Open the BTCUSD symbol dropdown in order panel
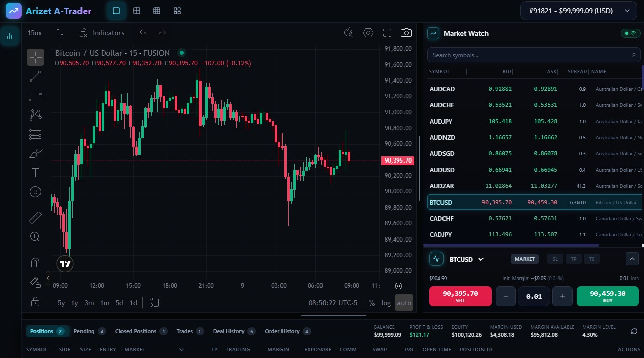The width and height of the screenshot is (644, 358). [466, 259]
